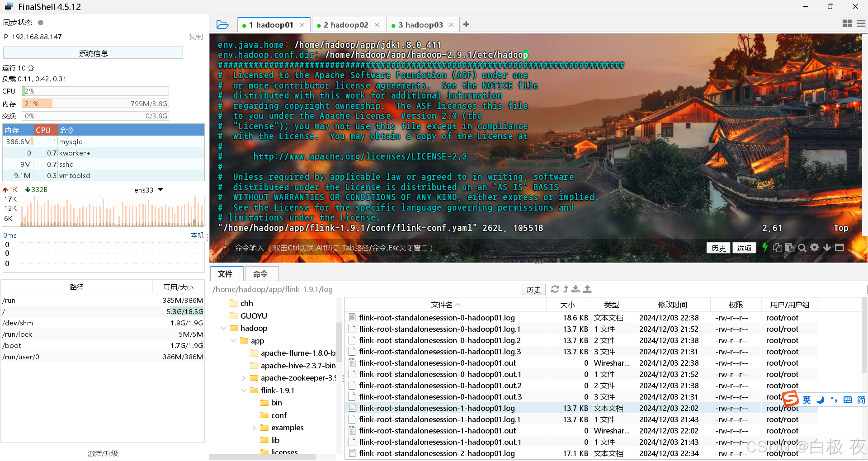Screen dimensions: 868x461
Task: Select the mysqld process row
Action: [x=104, y=141]
